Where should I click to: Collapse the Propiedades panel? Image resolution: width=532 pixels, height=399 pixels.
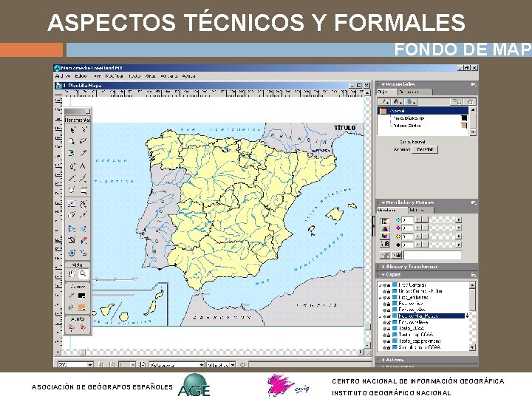point(383,84)
